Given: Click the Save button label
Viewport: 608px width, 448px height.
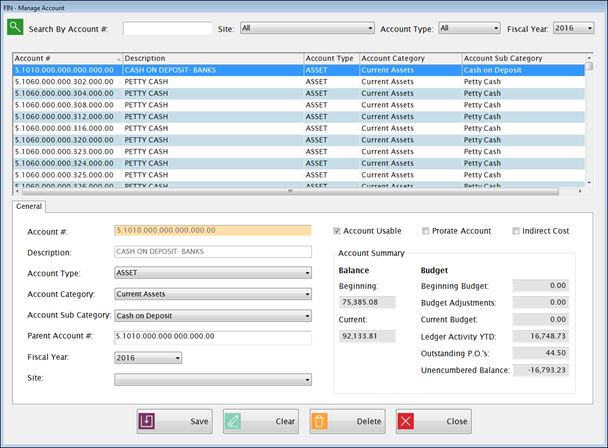Looking at the screenshot, I should pyautogui.click(x=199, y=421).
